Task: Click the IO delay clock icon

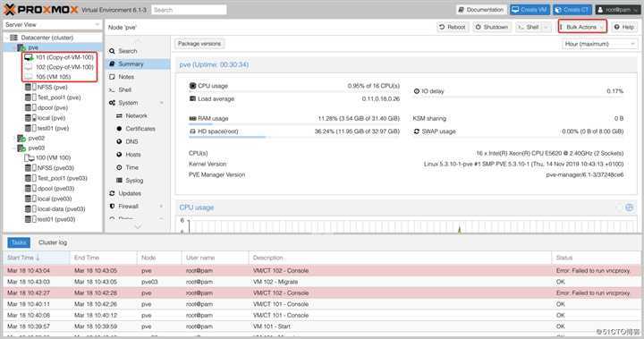Action: click(x=417, y=91)
